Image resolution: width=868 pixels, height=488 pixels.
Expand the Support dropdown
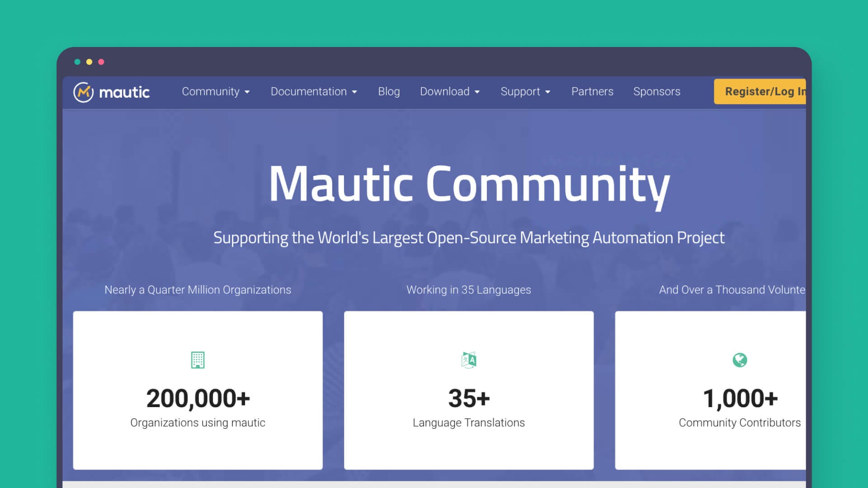(525, 92)
